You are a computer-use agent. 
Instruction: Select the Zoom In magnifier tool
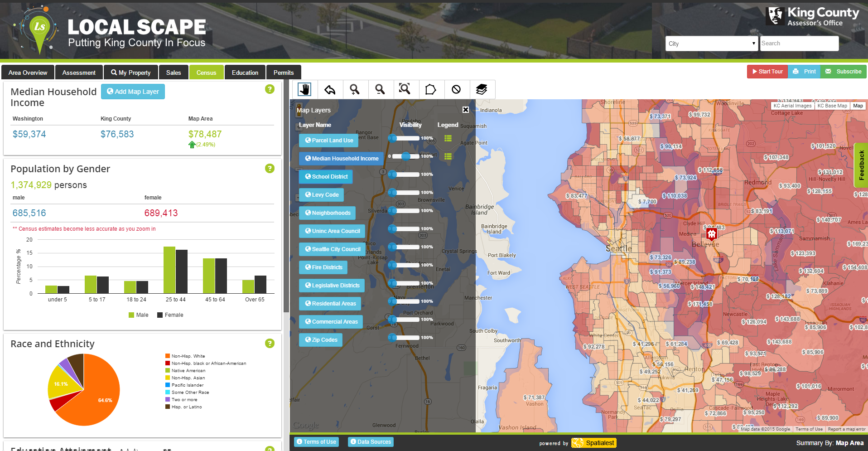[355, 89]
